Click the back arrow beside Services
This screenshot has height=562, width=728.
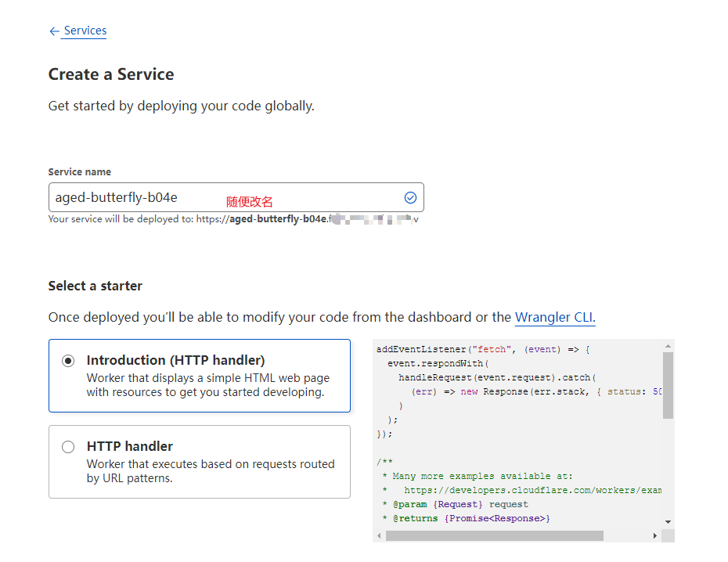(54, 31)
